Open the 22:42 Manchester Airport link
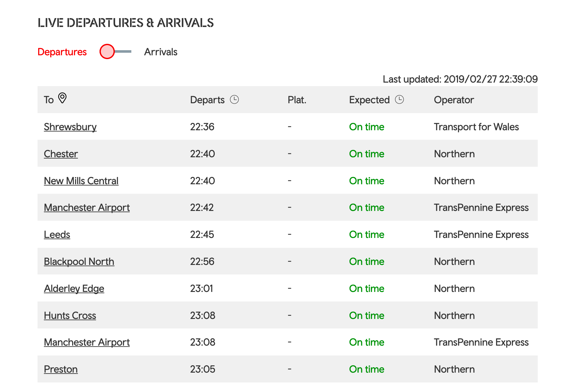574x392 pixels. (x=87, y=207)
